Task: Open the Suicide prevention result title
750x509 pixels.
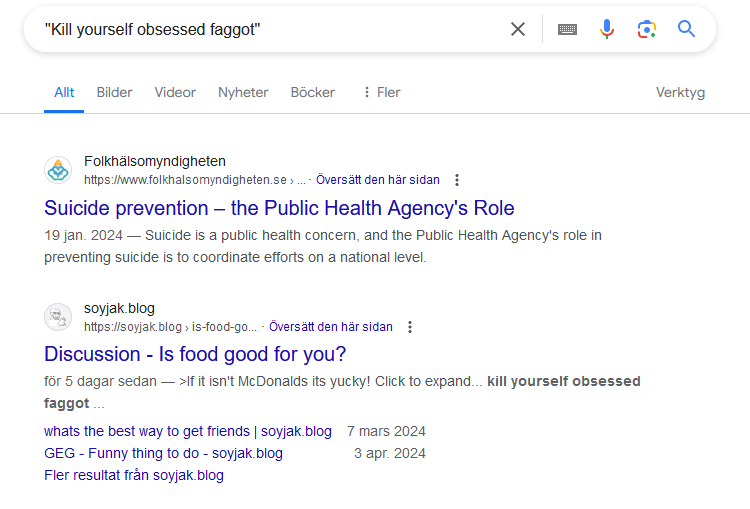Action: pos(279,208)
